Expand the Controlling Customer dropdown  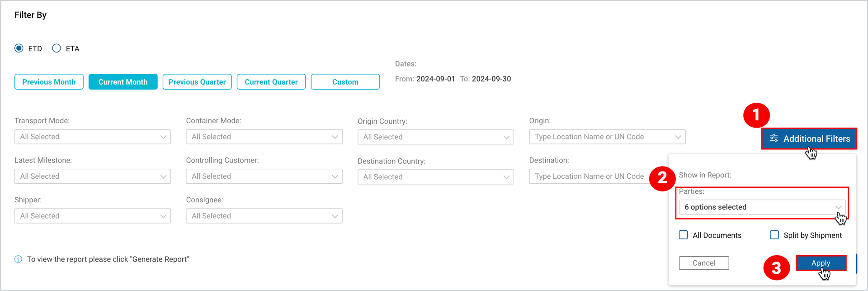pyautogui.click(x=264, y=177)
